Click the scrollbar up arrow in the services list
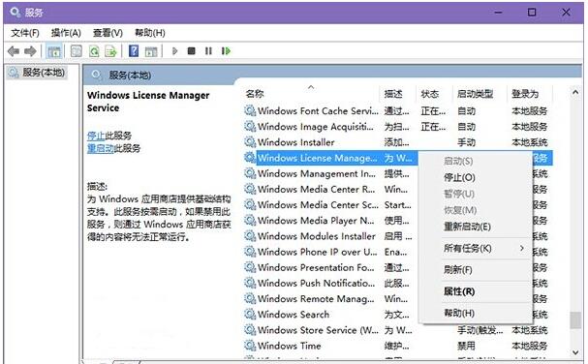Image resolution: width=588 pixels, height=364 pixels. [x=575, y=92]
